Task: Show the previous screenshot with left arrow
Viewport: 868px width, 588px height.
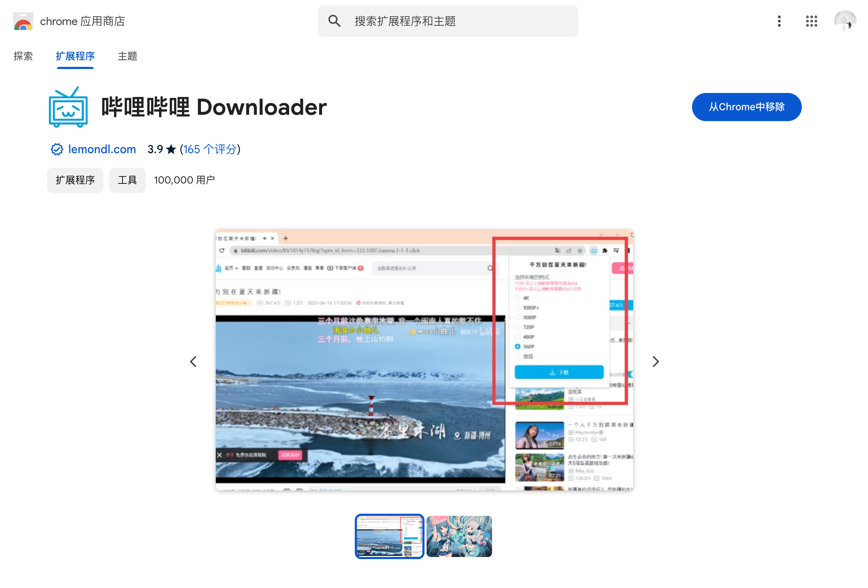Action: (193, 362)
